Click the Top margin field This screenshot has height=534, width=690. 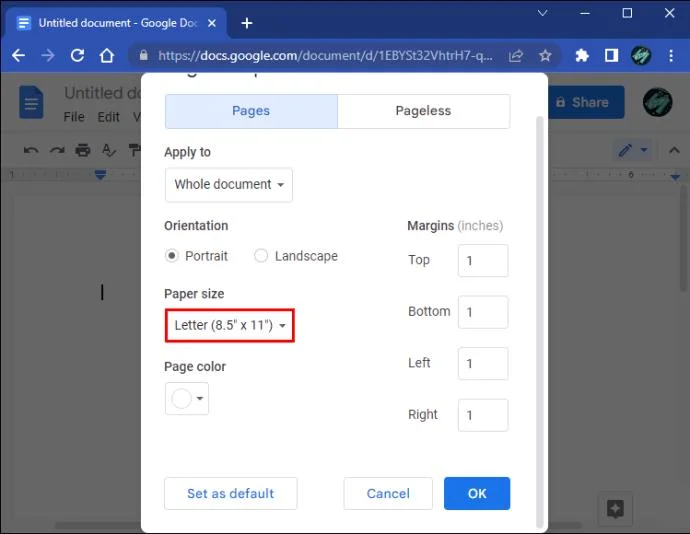point(483,261)
